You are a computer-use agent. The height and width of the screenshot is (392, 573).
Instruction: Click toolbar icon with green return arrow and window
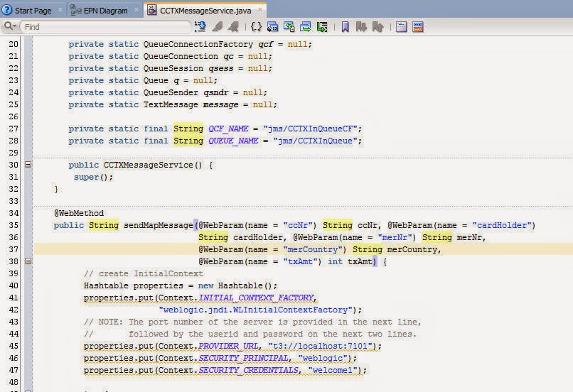tap(289, 27)
